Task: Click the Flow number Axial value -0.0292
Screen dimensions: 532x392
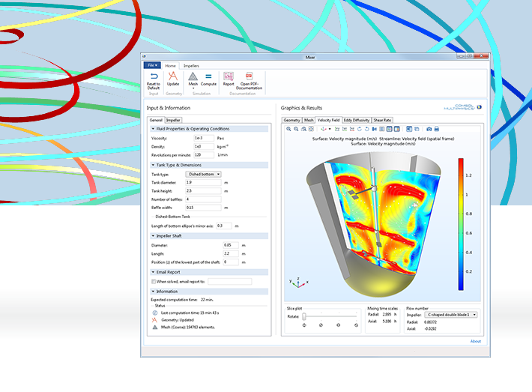Action: 430,329
